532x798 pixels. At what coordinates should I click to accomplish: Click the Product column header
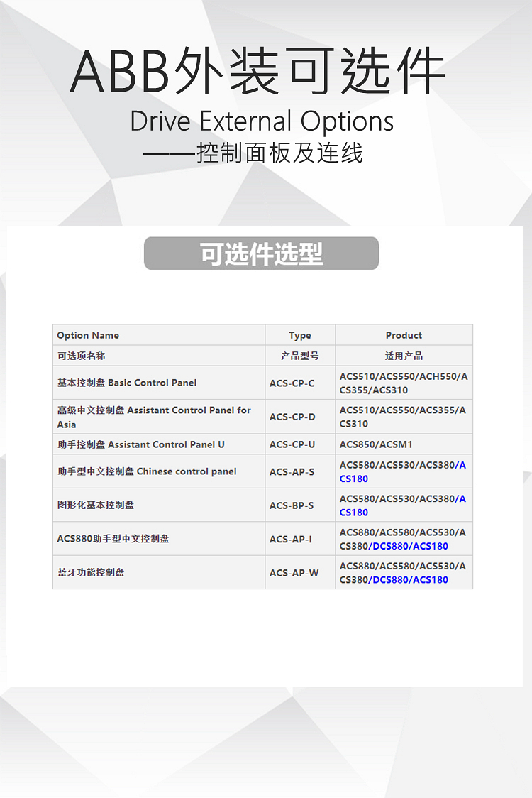coord(404,335)
